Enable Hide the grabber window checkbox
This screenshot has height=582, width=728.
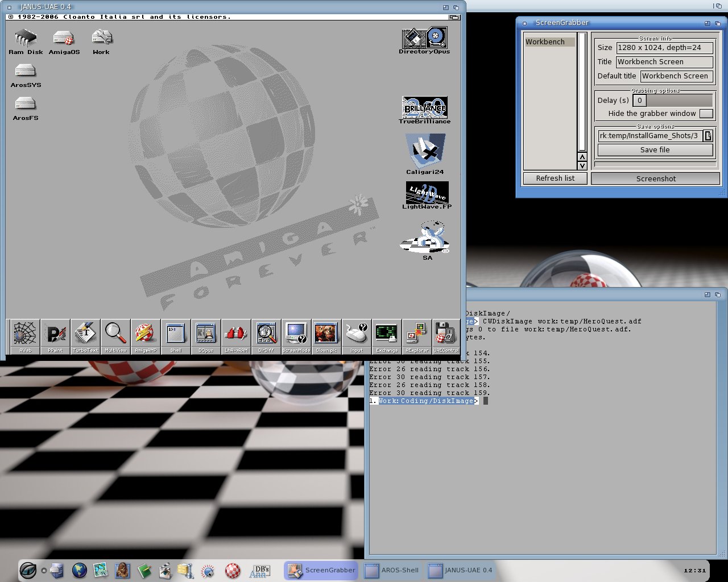706,114
